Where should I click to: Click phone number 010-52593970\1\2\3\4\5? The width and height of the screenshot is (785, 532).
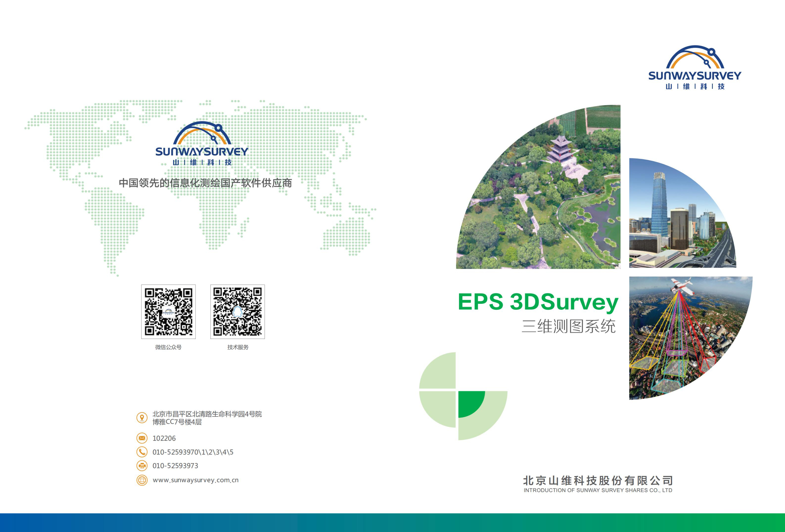coord(193,452)
